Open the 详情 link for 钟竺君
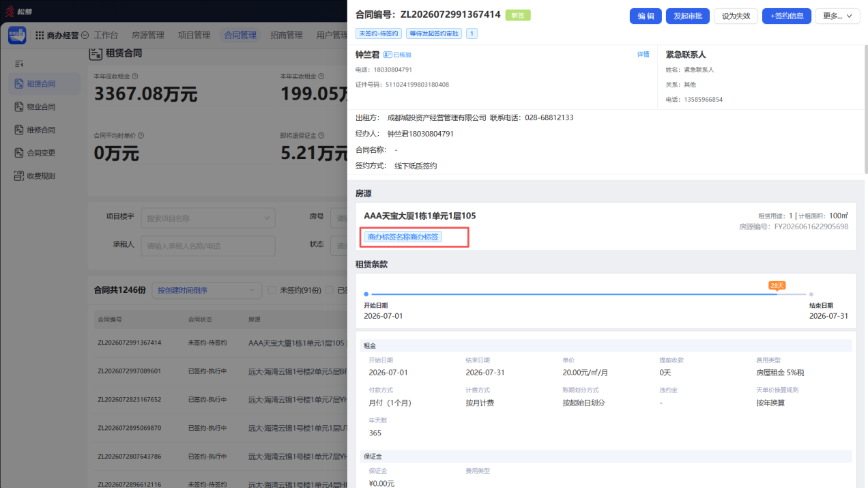The height and width of the screenshot is (488, 868). click(x=643, y=55)
